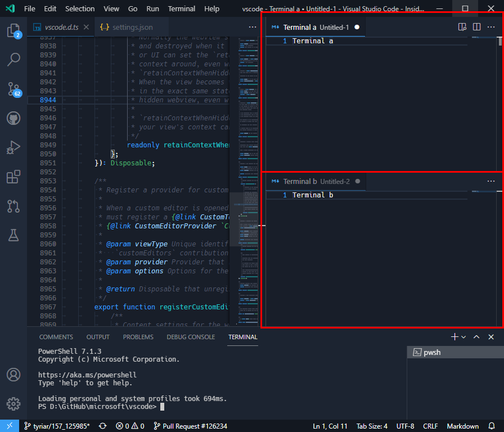Open the View menu

pyautogui.click(x=111, y=8)
